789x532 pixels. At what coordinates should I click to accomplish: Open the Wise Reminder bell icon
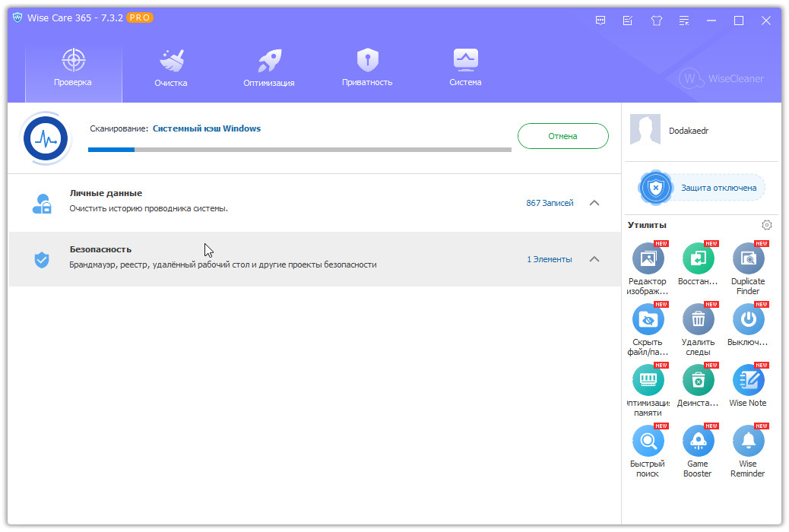[x=748, y=442]
